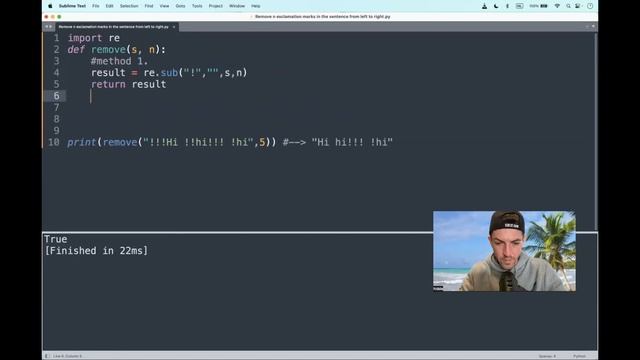The width and height of the screenshot is (640, 360).
Task: Click the red close window button
Action: pyautogui.click(x=46, y=17)
